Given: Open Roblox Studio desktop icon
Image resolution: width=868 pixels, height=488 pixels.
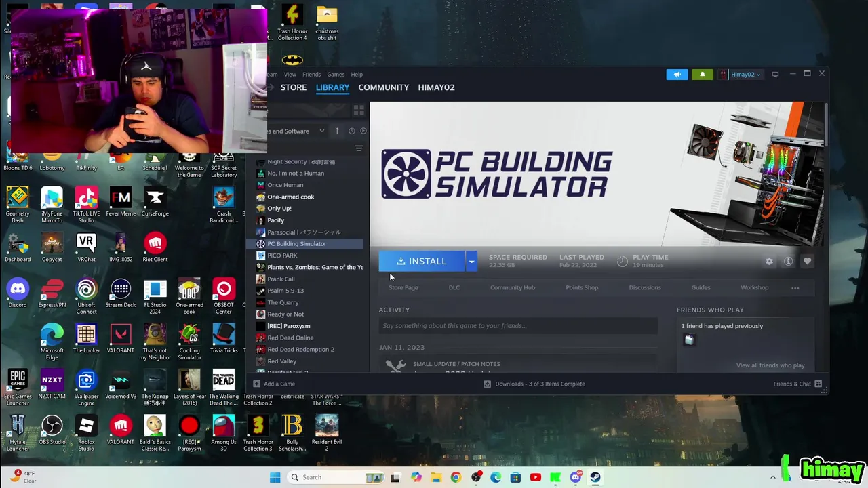Looking at the screenshot, I should pos(86,432).
